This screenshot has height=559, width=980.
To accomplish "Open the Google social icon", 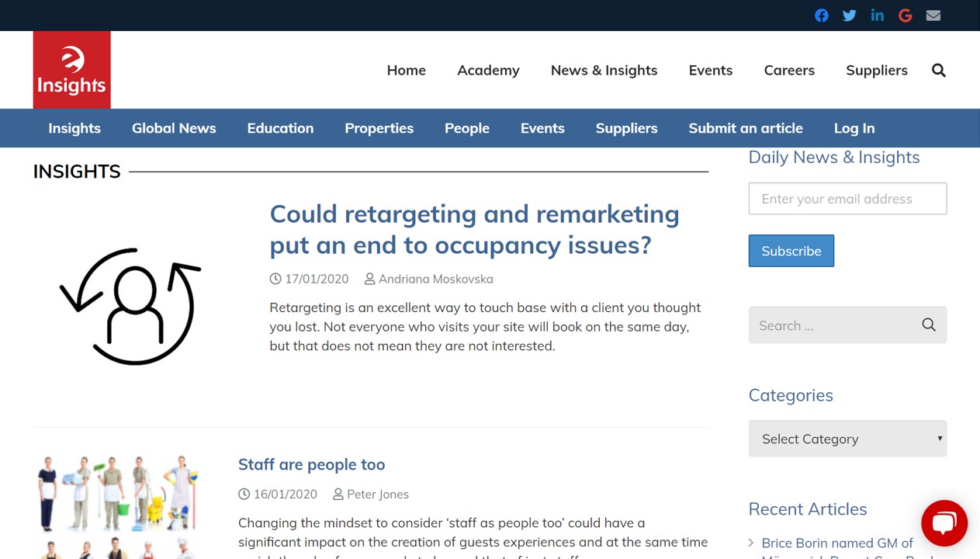I will (x=905, y=16).
